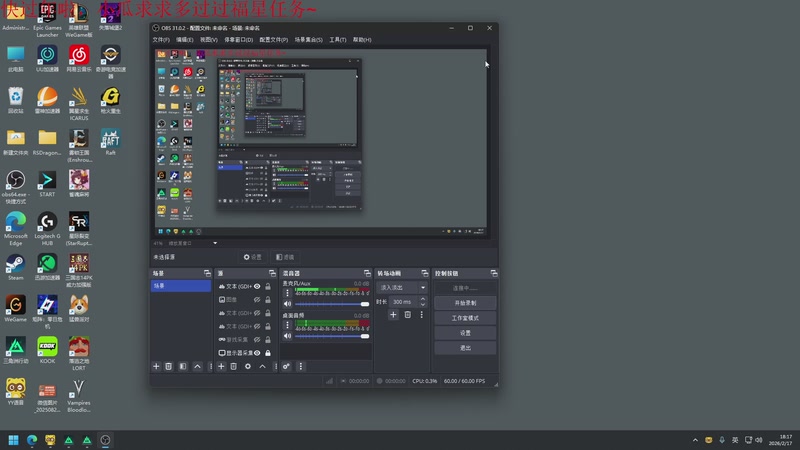Open the 文件(F) menu

[x=161, y=40]
